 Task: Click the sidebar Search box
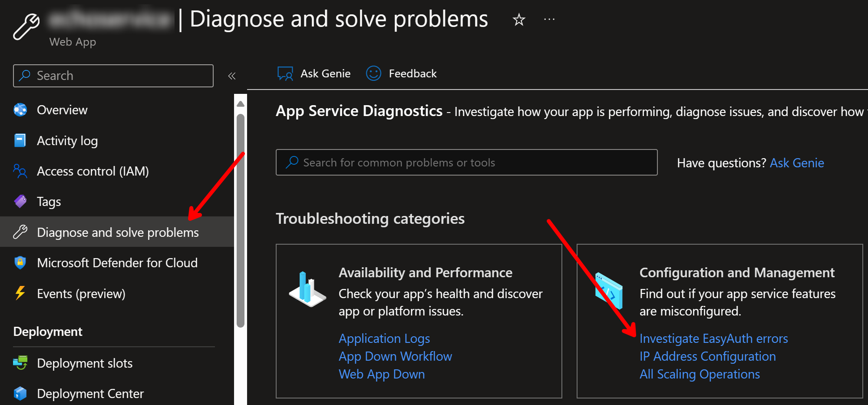[x=113, y=76]
